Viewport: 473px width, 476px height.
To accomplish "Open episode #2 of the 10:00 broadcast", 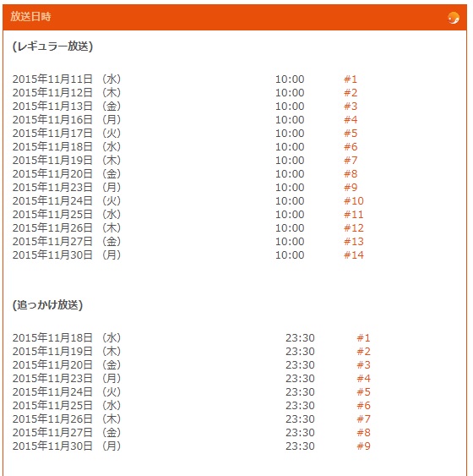I will click(x=351, y=93).
